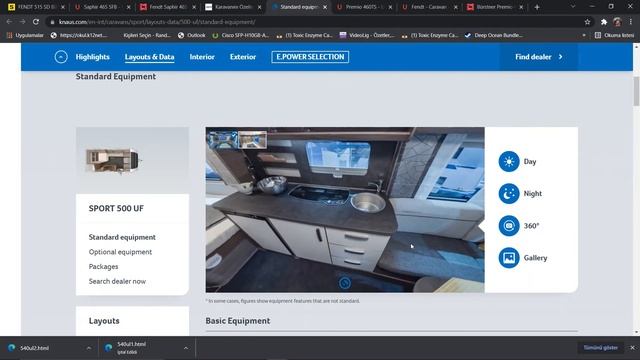Activate the 360° view icon
Image resolution: width=640 pixels, height=360 pixels.
[x=509, y=226]
